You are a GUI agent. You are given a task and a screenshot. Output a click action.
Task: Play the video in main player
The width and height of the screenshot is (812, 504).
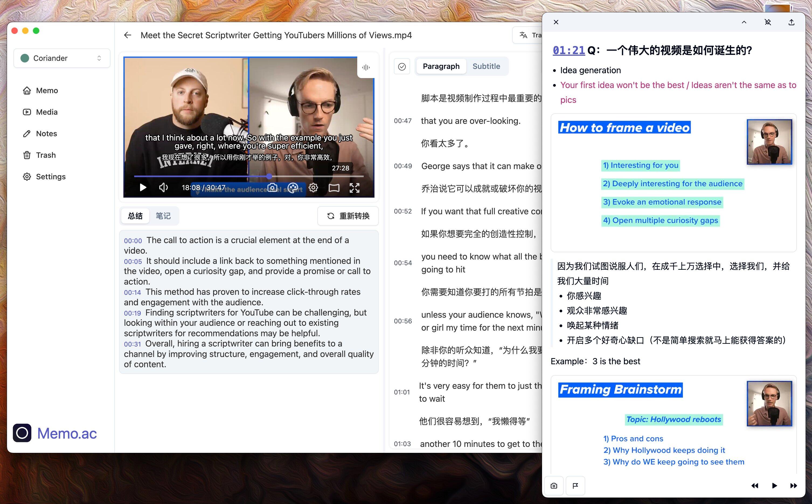tap(143, 188)
